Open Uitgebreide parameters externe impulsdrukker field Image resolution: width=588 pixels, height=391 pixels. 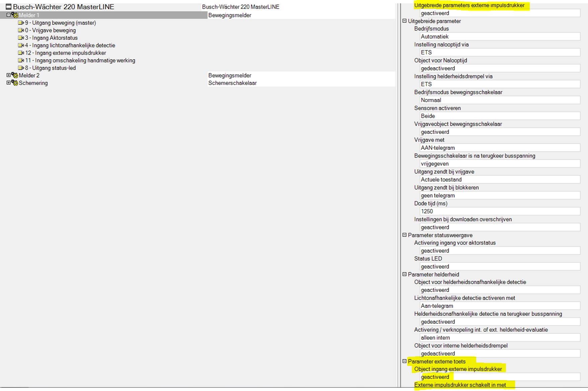tap(500, 13)
